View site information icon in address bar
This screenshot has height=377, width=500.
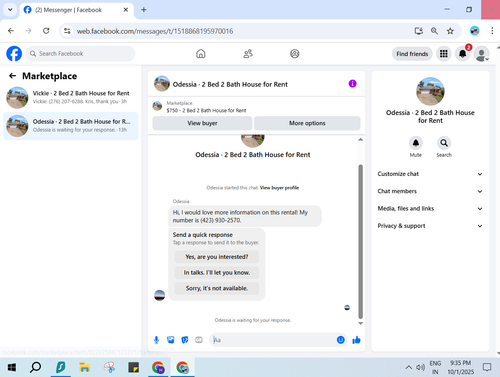click(67, 31)
